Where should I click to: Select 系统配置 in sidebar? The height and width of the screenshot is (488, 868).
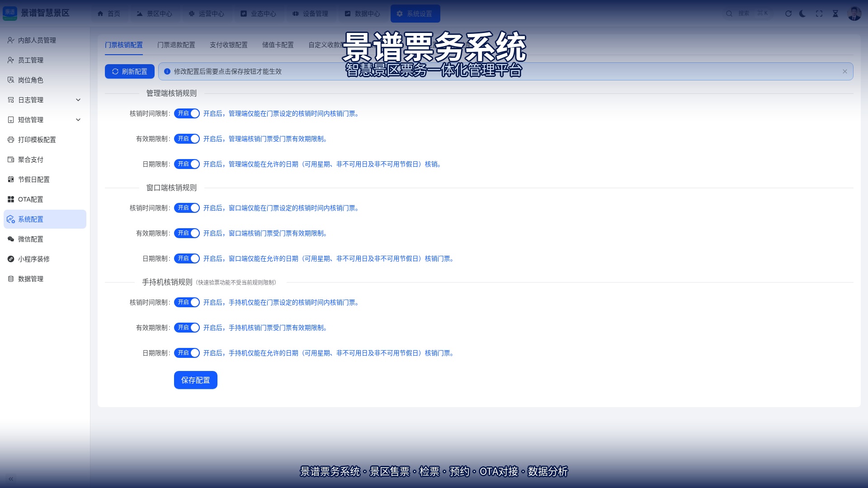(45, 219)
